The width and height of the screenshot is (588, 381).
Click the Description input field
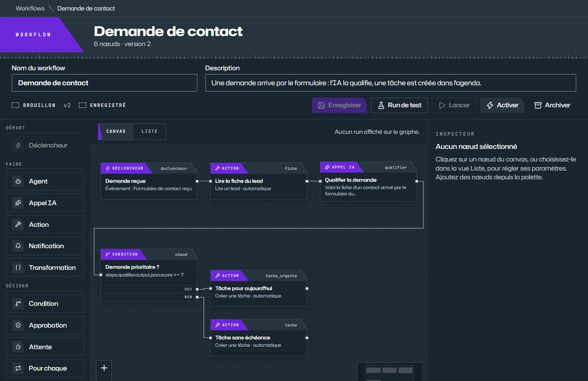tap(391, 83)
